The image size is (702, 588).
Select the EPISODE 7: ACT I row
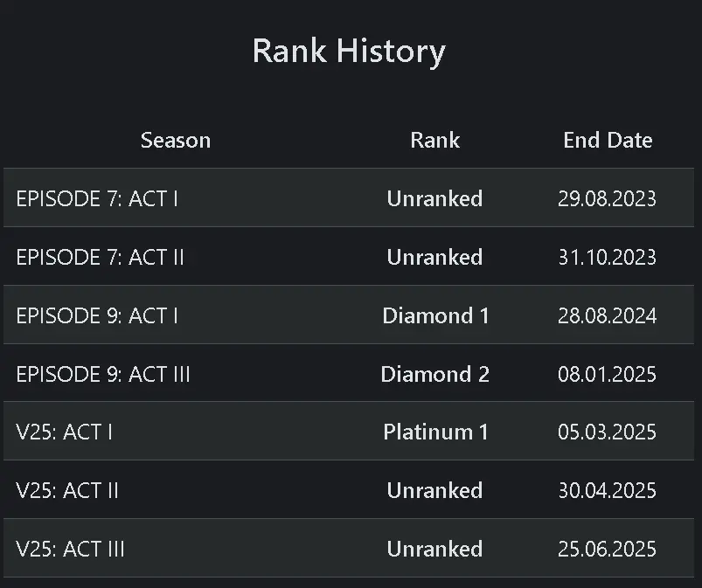pyautogui.click(x=97, y=198)
